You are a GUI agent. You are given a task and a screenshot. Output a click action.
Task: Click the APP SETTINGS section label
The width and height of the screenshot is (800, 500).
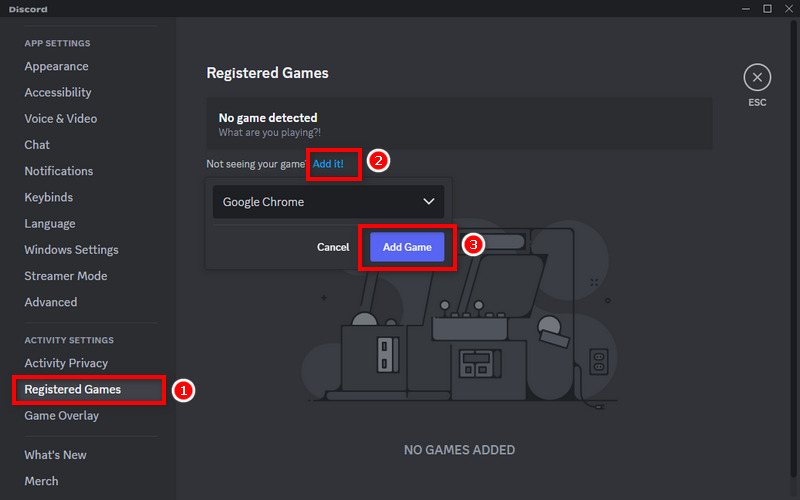57,43
